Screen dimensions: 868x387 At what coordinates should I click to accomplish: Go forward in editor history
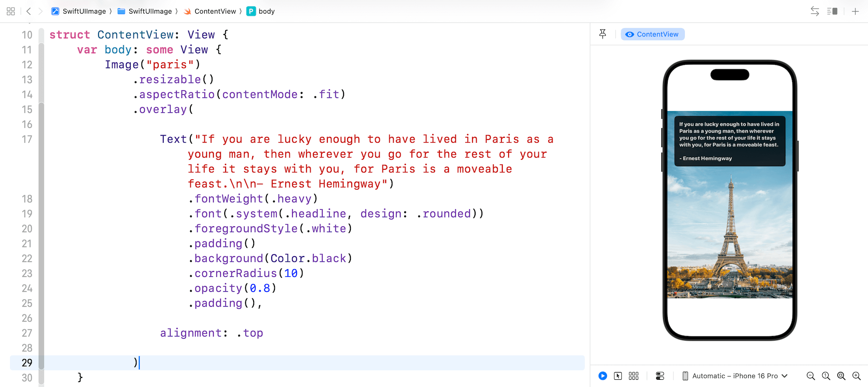(x=41, y=11)
